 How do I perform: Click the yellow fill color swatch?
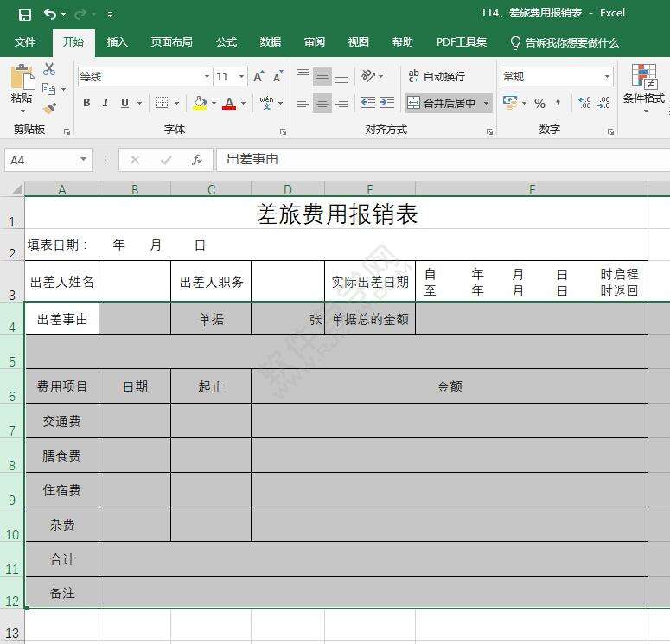click(200, 103)
